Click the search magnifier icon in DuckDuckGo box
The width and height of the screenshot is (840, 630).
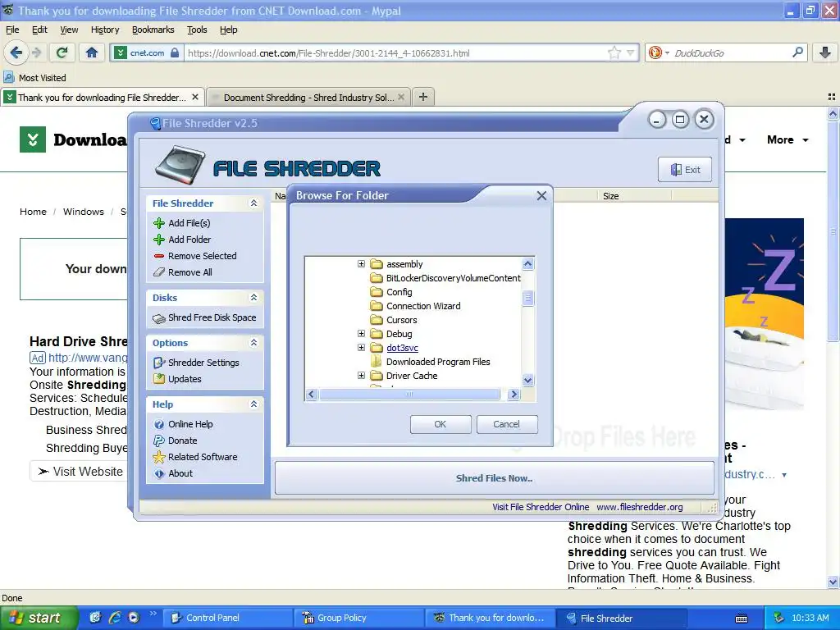(797, 52)
